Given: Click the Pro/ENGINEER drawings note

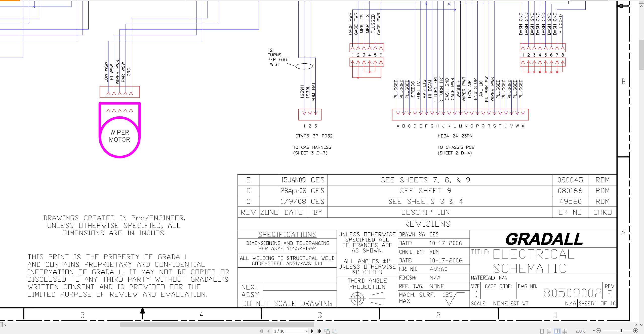Looking at the screenshot, I should [x=114, y=225].
